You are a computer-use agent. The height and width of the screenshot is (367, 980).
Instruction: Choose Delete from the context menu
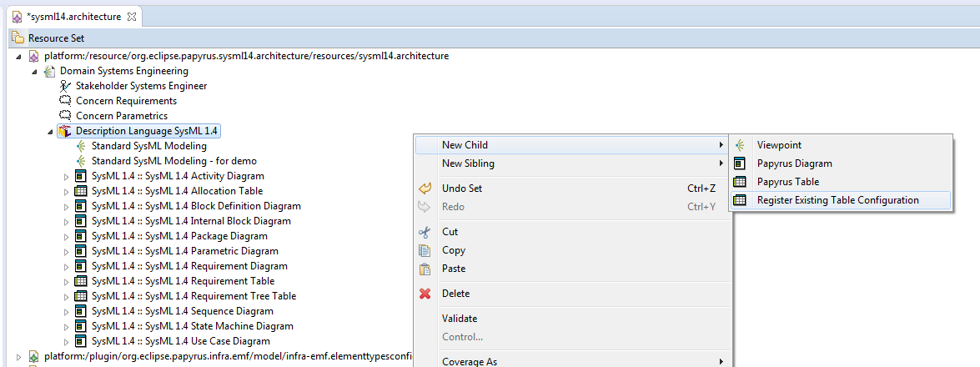coord(572,294)
